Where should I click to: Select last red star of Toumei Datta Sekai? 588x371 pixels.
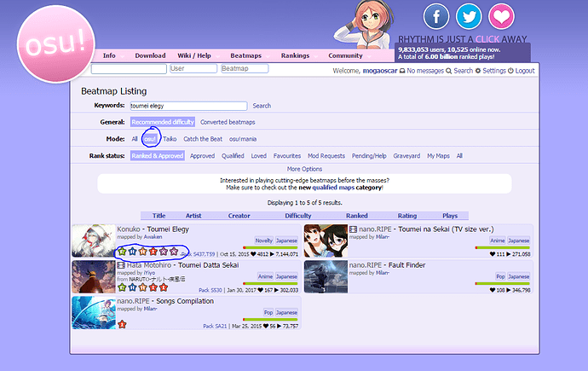(x=163, y=287)
